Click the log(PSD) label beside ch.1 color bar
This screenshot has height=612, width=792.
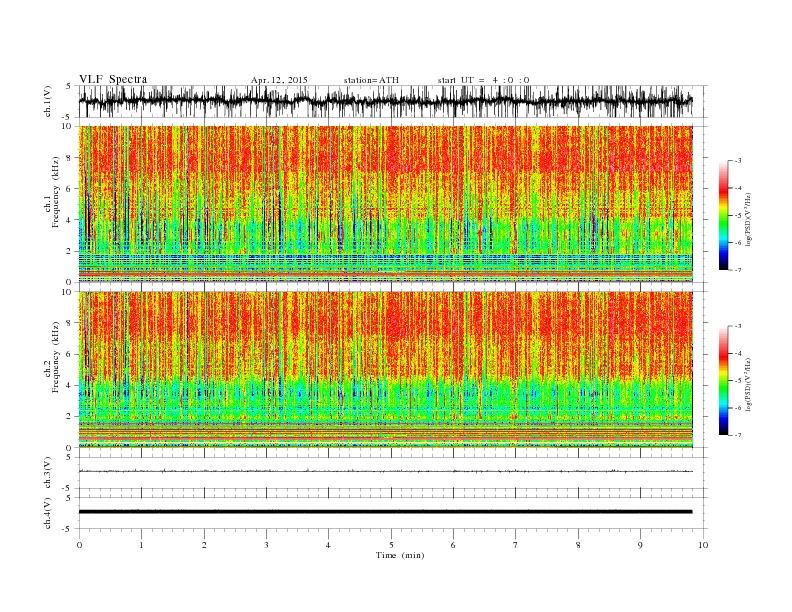tap(748, 220)
